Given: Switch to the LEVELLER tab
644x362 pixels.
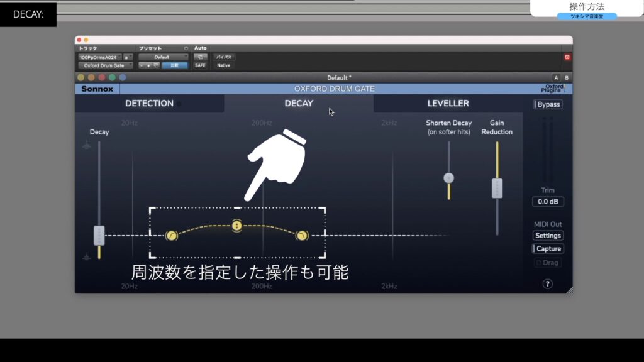Looking at the screenshot, I should coord(448,104).
